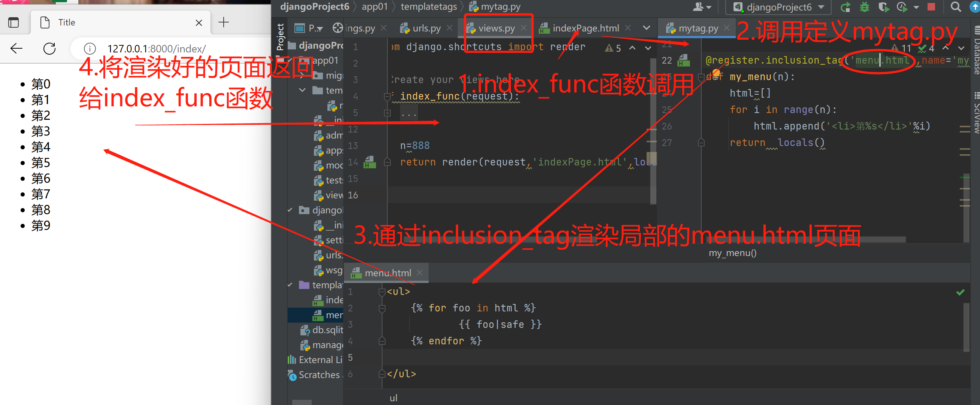Screen dimensions: 980x405
Task: Start debugging with the green bug icon
Action: pos(864,7)
